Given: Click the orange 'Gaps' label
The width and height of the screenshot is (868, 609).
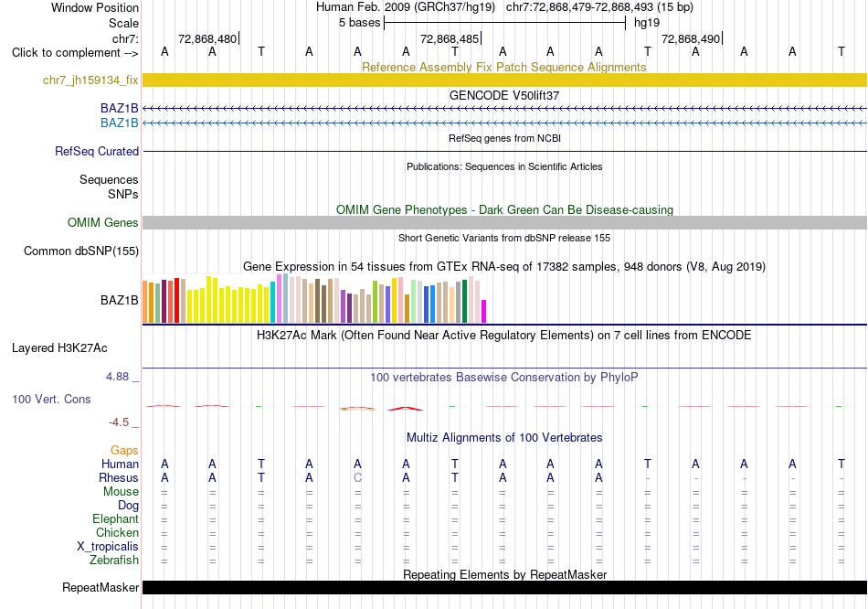Looking at the screenshot, I should click(x=124, y=451).
